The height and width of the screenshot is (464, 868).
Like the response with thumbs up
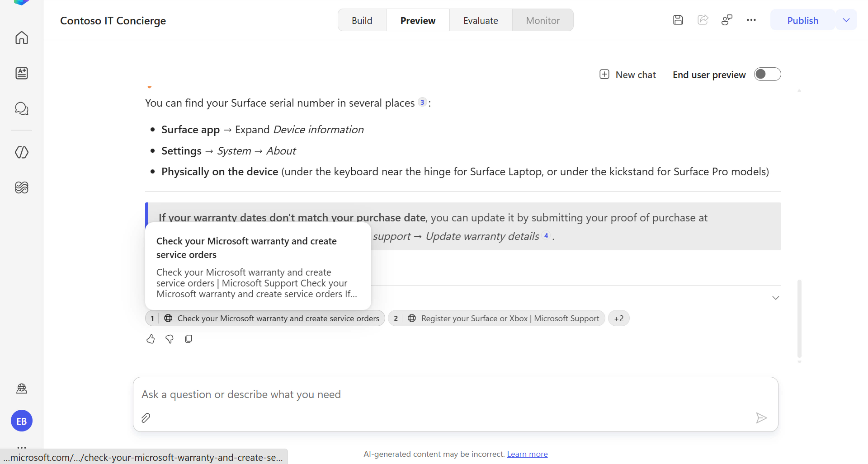pyautogui.click(x=151, y=339)
